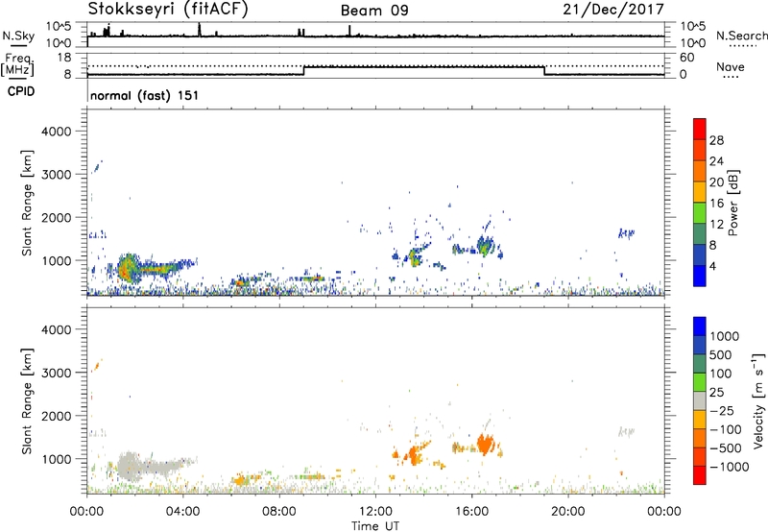Click the '-1000' tick on velocity scale
The image size is (768, 532).
click(x=730, y=467)
